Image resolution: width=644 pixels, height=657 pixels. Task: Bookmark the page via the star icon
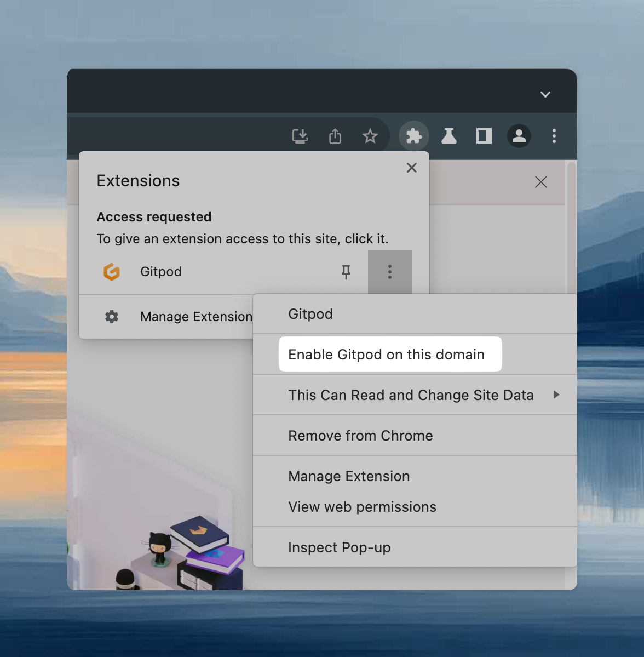370,136
